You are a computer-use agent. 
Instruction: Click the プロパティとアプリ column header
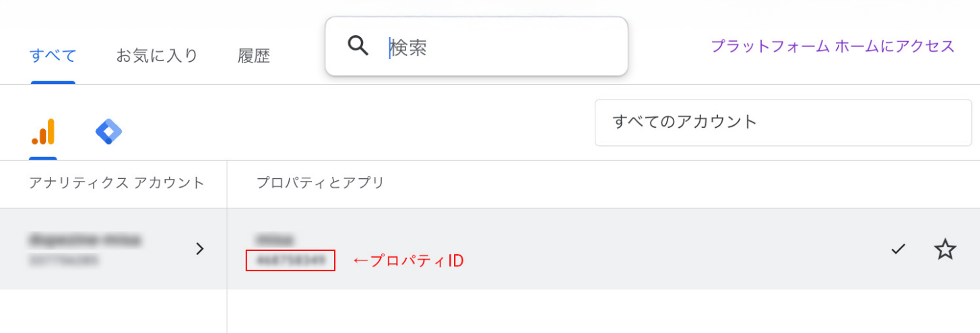pyautogui.click(x=320, y=183)
